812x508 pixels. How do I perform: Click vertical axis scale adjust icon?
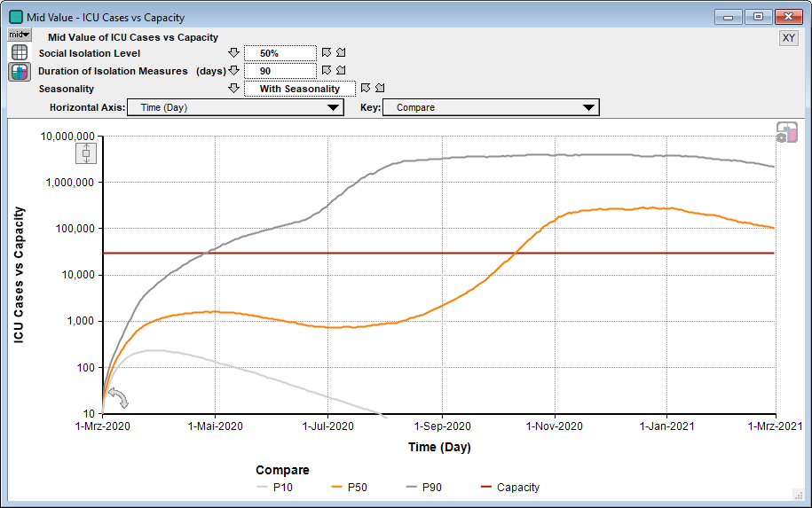[x=86, y=153]
